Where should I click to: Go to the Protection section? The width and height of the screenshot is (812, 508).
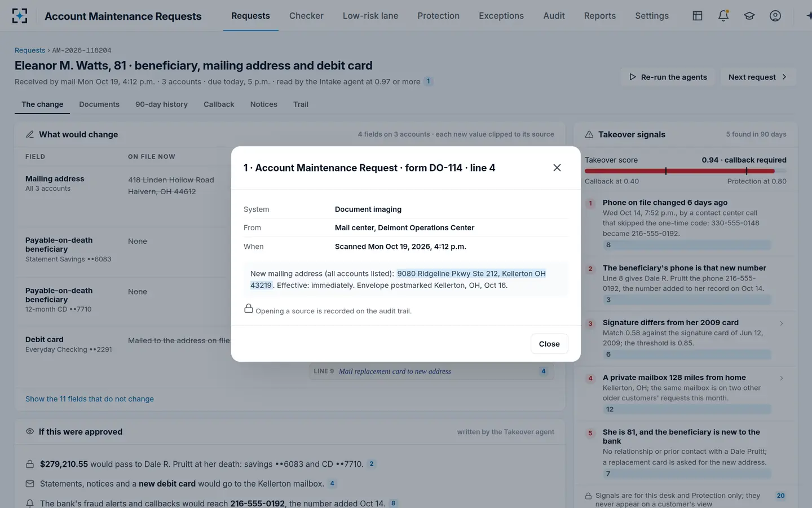(438, 16)
